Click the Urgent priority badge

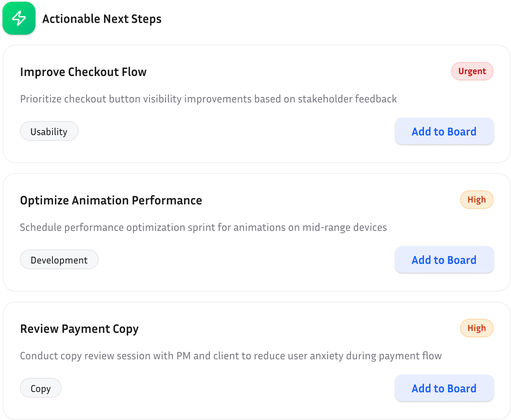(472, 71)
